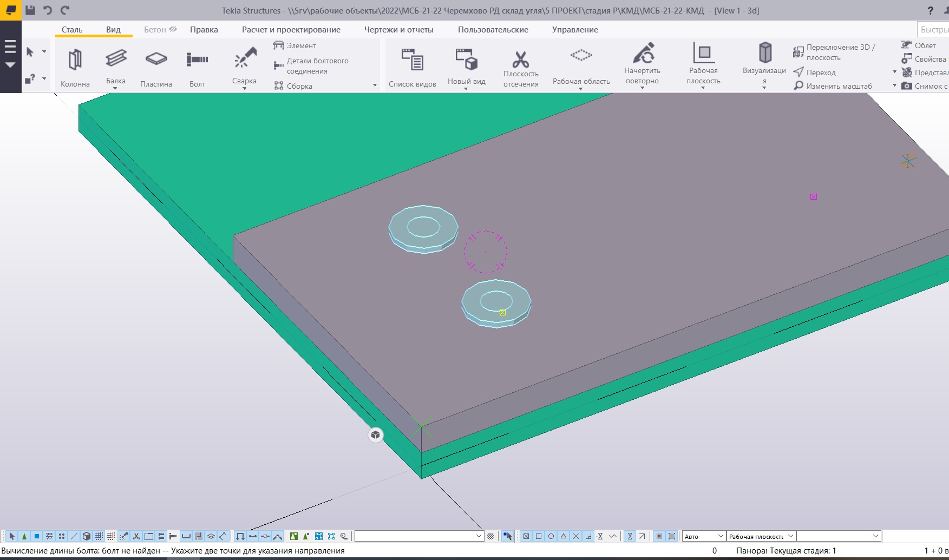Switch to the Вид tab
Viewport: 949px width, 560px height.
[113, 30]
